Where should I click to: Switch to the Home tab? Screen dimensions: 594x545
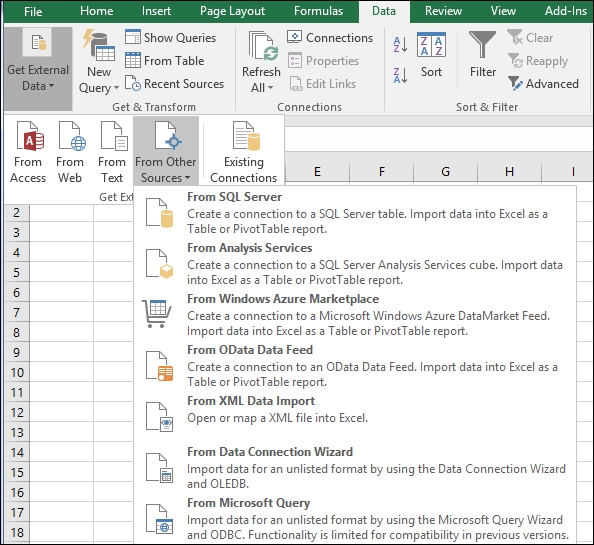pos(96,11)
